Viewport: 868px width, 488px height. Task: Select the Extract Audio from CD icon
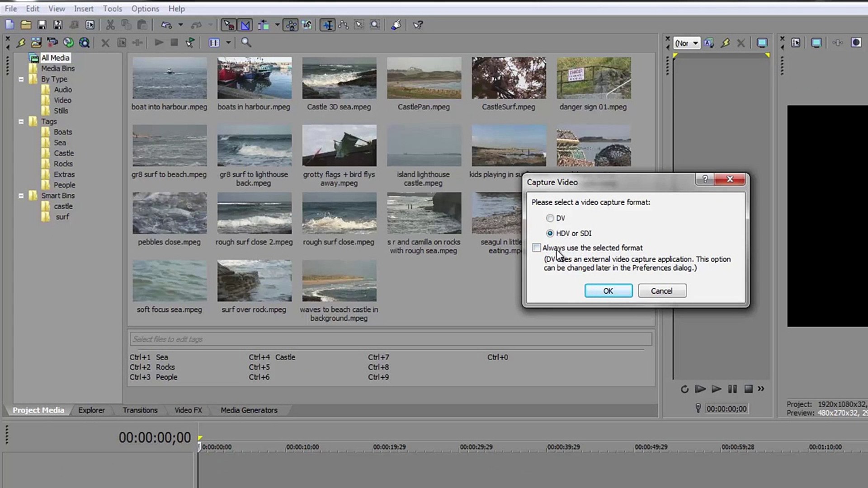click(69, 42)
